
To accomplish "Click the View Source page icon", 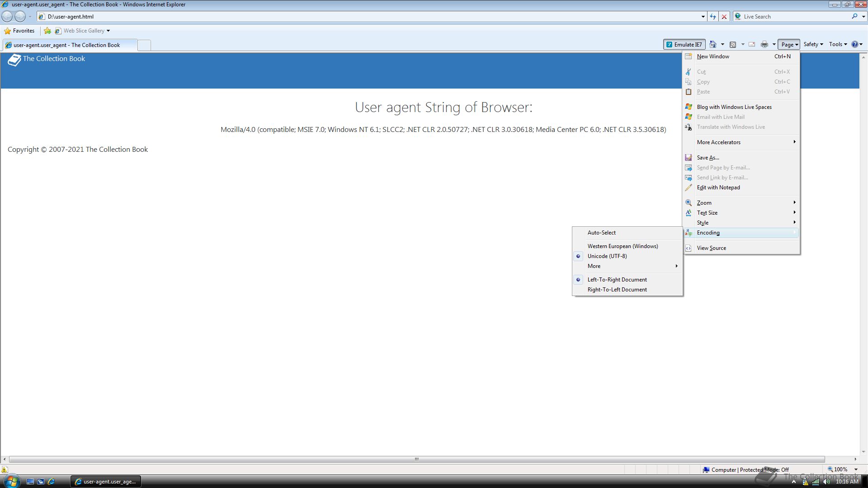I will click(x=689, y=248).
